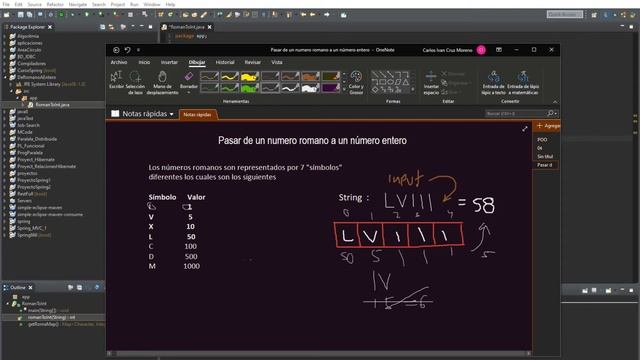Open the Carlos Ivan Cruz Moreno account avatar
Image resolution: width=640 pixels, height=360 pixels.
pyautogui.click(x=481, y=50)
